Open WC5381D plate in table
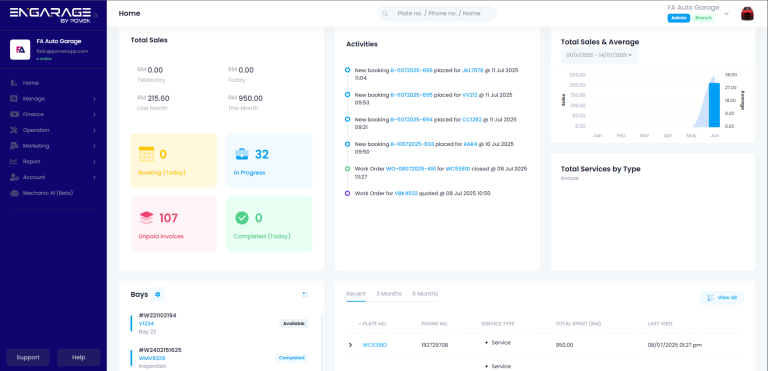The width and height of the screenshot is (768, 371). point(375,345)
